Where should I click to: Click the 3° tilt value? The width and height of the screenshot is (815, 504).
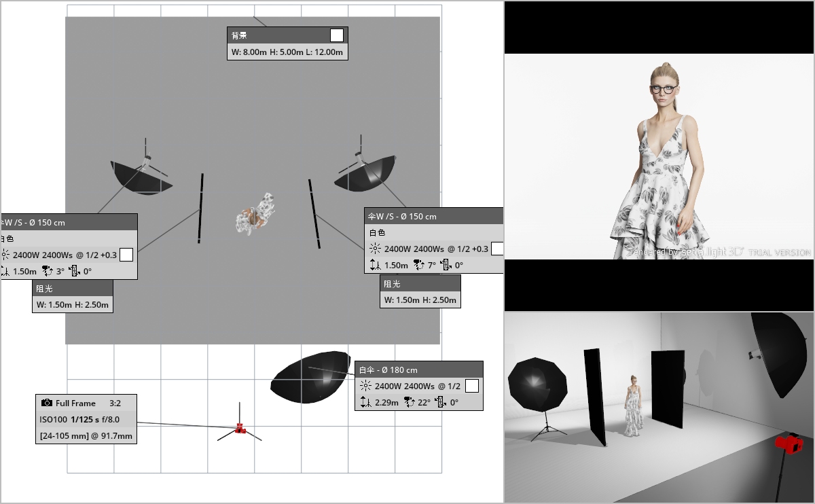click(60, 272)
